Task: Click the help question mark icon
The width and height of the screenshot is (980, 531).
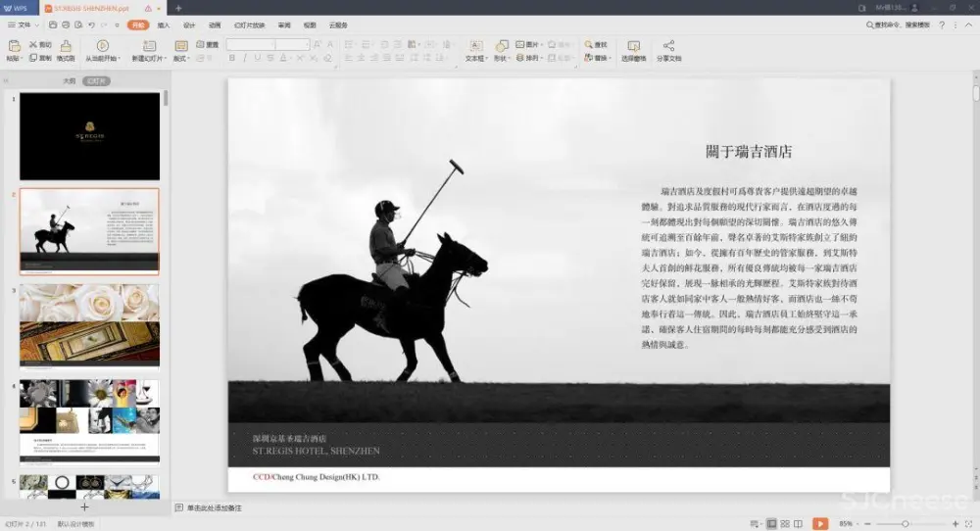Action: pos(942,25)
